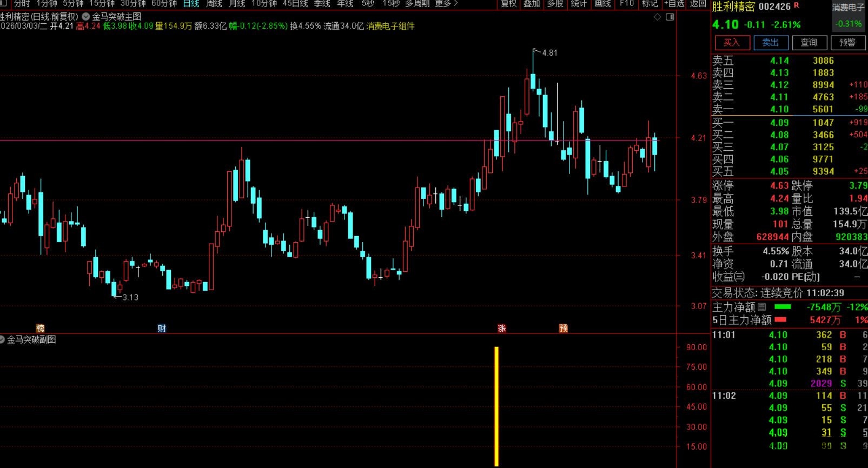This screenshot has width=868, height=468.
Task: Add stock via +自选 button
Action: click(674, 4)
